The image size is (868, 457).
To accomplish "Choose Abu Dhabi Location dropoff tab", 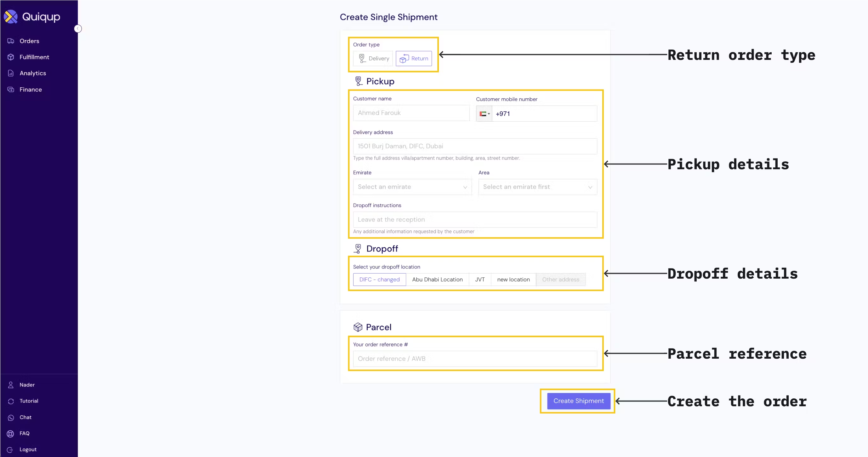I will point(437,280).
